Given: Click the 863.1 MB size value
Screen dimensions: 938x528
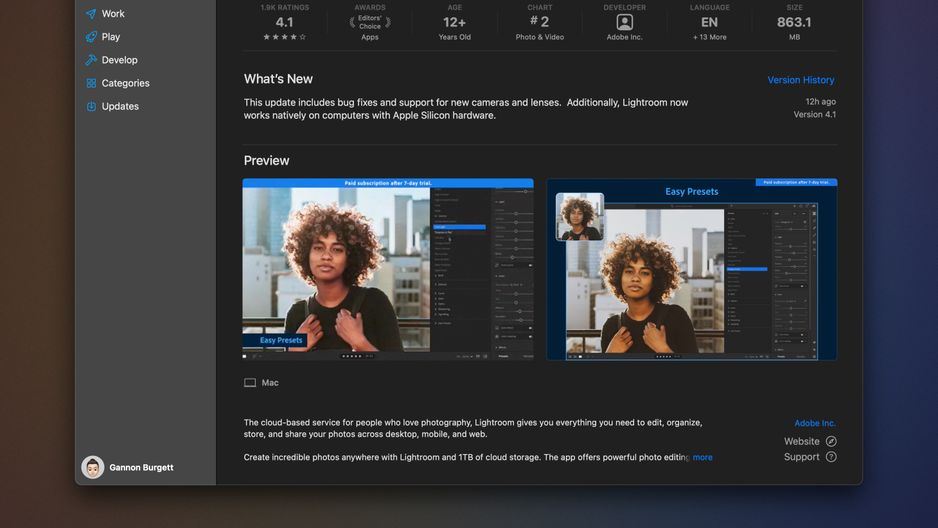Looking at the screenshot, I should pos(794,23).
